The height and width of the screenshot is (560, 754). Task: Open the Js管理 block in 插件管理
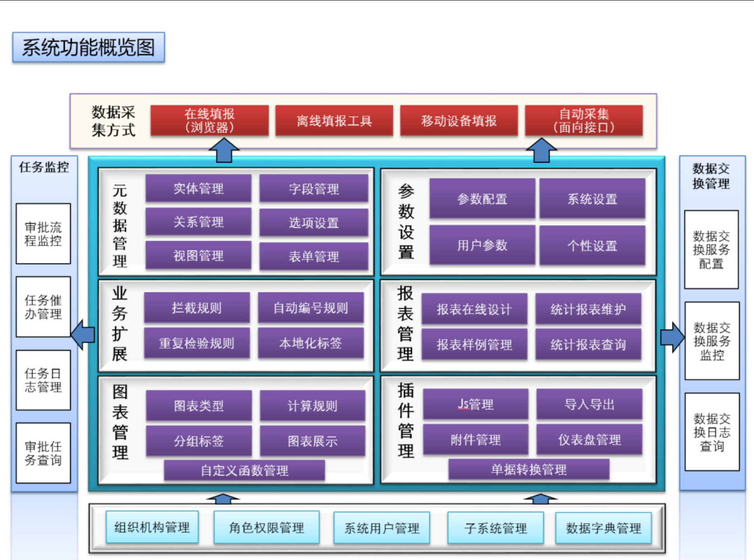pyautogui.click(x=475, y=405)
